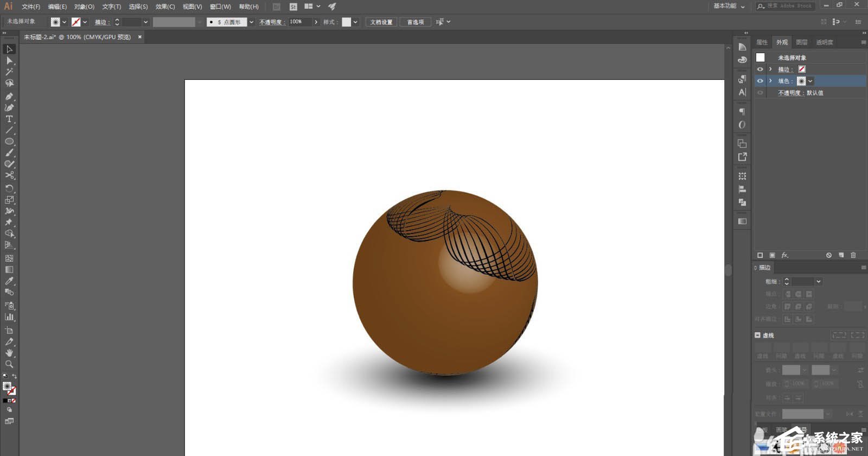This screenshot has width=868, height=456.
Task: Select the Hand tool
Action: point(9,353)
